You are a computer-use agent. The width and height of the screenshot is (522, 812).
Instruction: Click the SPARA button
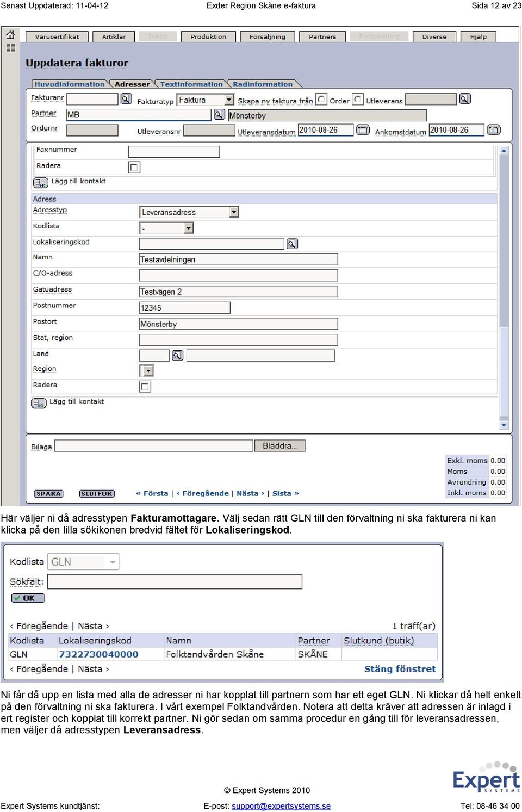[49, 494]
